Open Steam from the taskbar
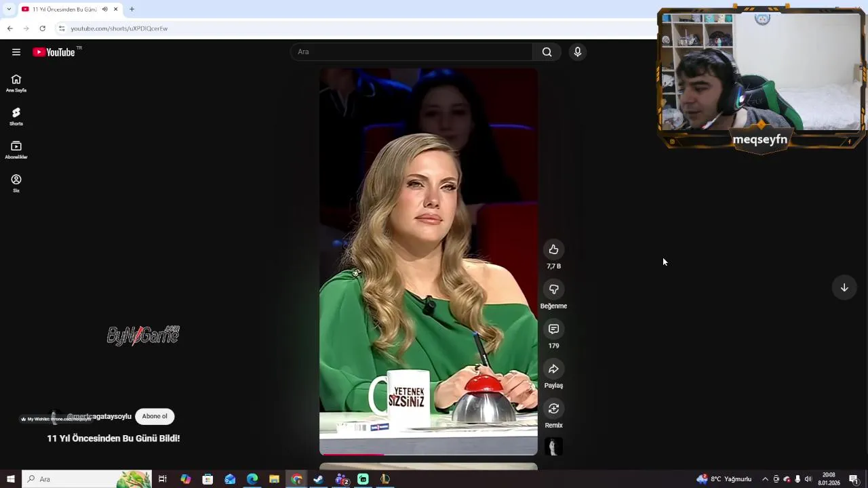 pyautogui.click(x=318, y=479)
